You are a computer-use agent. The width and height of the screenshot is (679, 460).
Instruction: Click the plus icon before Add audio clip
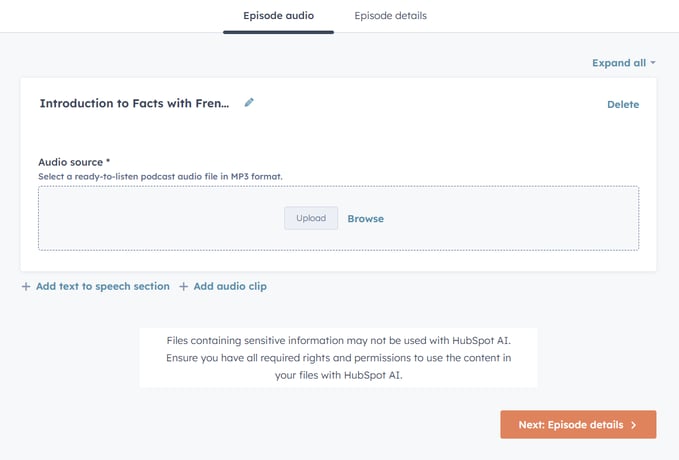tap(184, 287)
